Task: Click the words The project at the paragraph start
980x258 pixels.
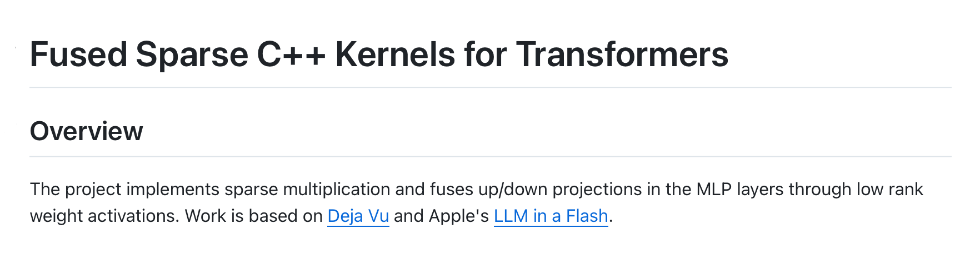Action: (76, 190)
